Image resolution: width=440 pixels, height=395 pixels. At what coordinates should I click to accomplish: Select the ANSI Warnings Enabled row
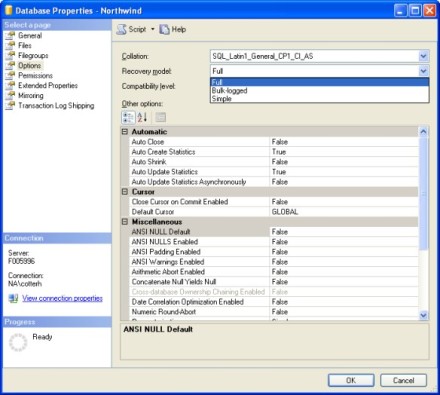(x=274, y=262)
